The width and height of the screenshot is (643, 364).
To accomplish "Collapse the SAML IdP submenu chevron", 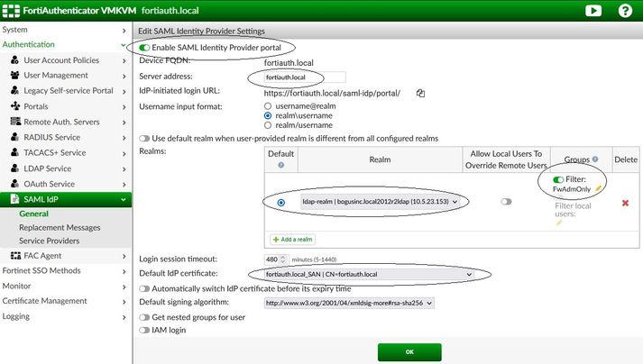I will [124, 200].
